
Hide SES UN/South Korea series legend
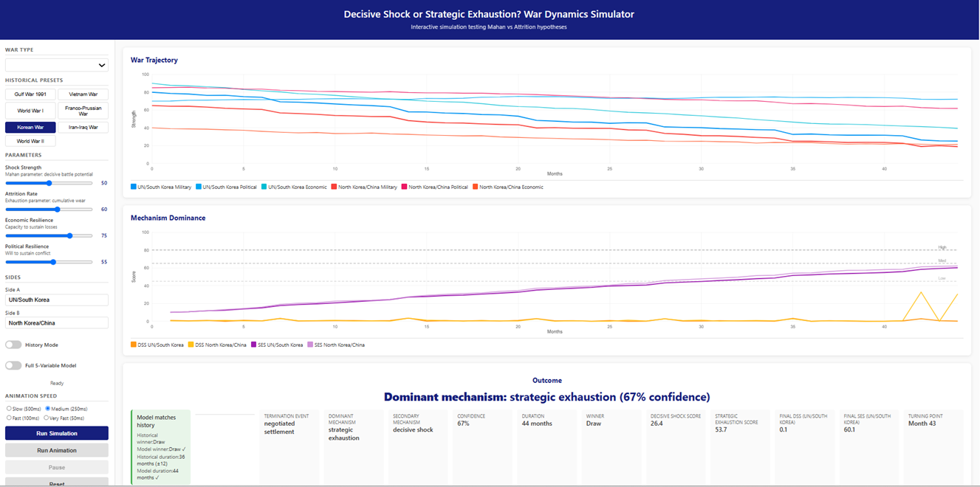253,345
